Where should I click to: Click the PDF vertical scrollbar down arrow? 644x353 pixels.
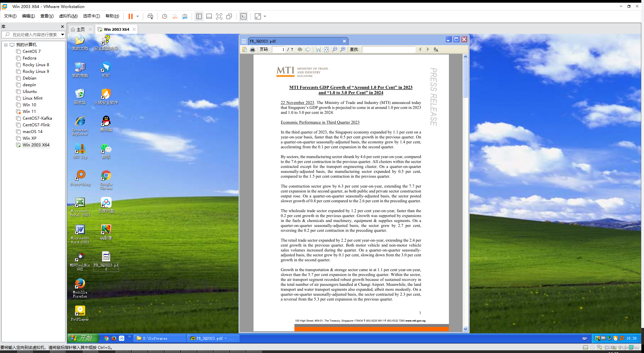click(x=465, y=329)
